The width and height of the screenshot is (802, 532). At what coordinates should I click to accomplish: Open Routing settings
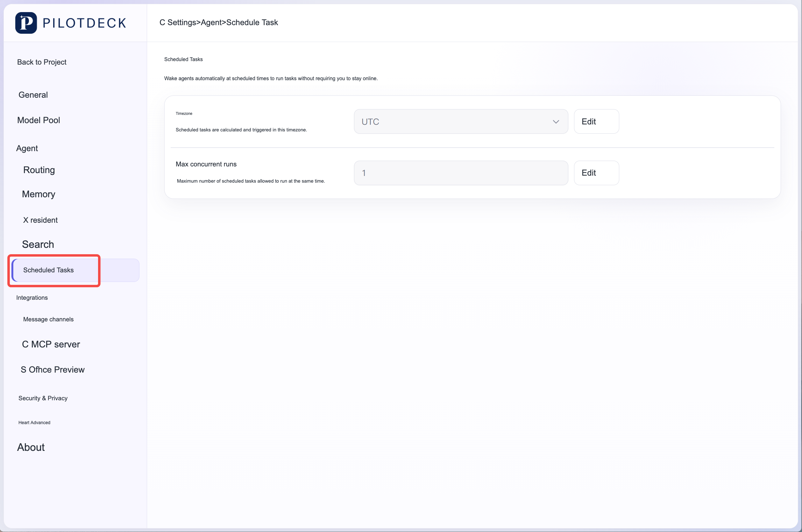click(39, 170)
